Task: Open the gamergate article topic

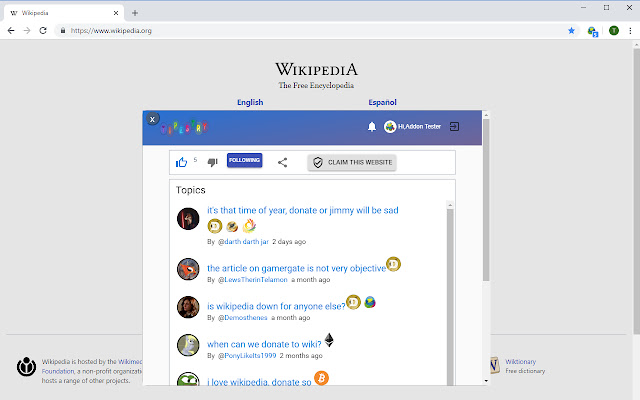Action: click(x=296, y=268)
